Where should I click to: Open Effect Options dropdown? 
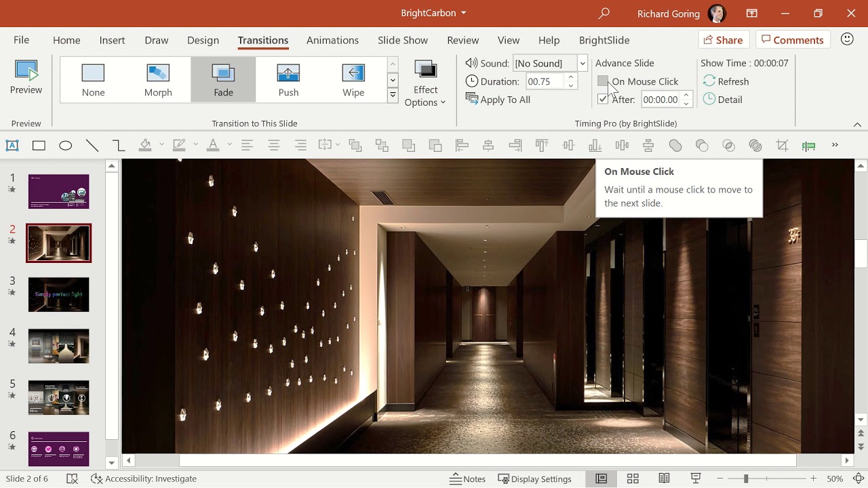click(425, 83)
